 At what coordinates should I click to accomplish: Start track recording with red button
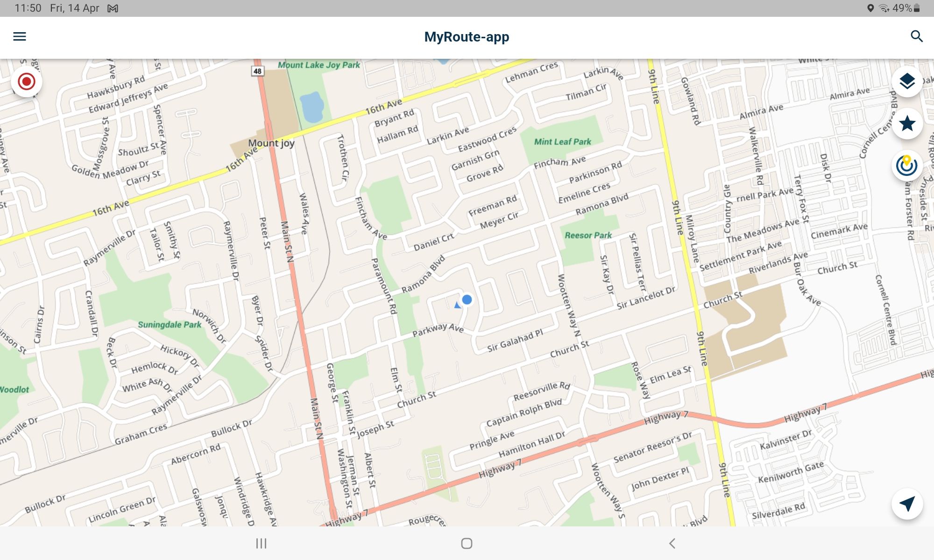pos(27,82)
